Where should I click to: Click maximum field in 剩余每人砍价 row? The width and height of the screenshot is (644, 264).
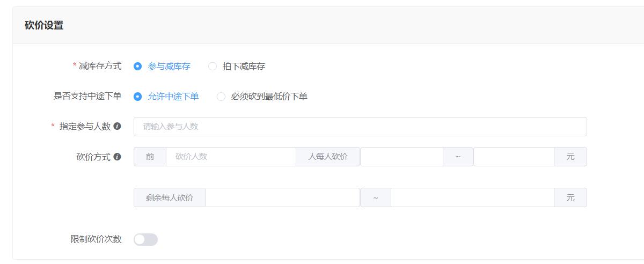tap(472, 197)
